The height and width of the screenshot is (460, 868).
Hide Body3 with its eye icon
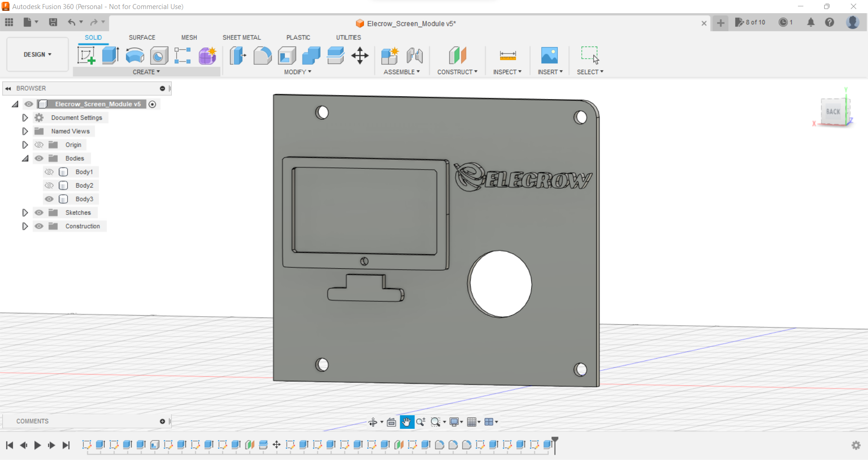pos(49,199)
